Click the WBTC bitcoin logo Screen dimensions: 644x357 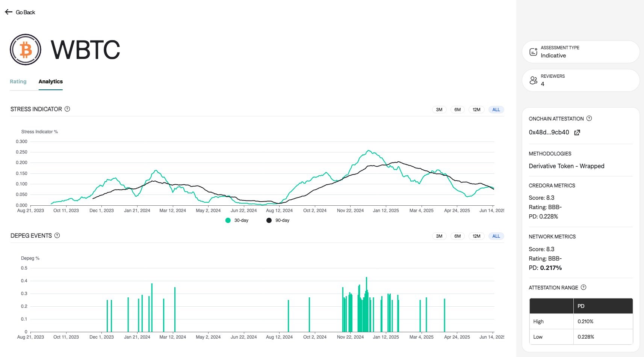pyautogui.click(x=26, y=50)
